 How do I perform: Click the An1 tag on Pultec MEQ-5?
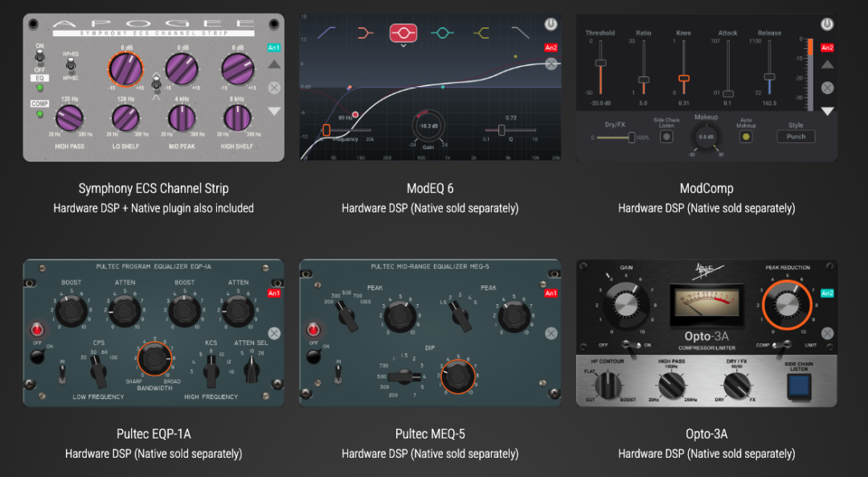[x=551, y=293]
